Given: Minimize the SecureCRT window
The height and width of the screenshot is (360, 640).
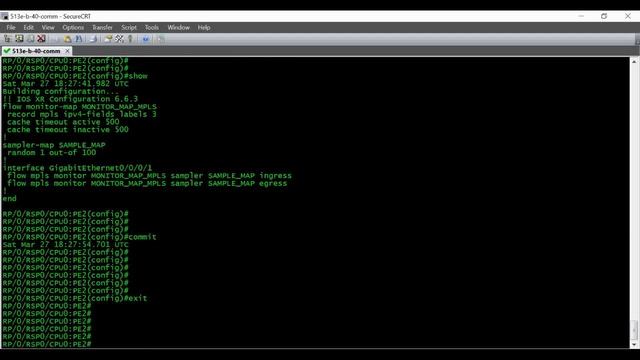Looking at the screenshot, I should tap(581, 16).
